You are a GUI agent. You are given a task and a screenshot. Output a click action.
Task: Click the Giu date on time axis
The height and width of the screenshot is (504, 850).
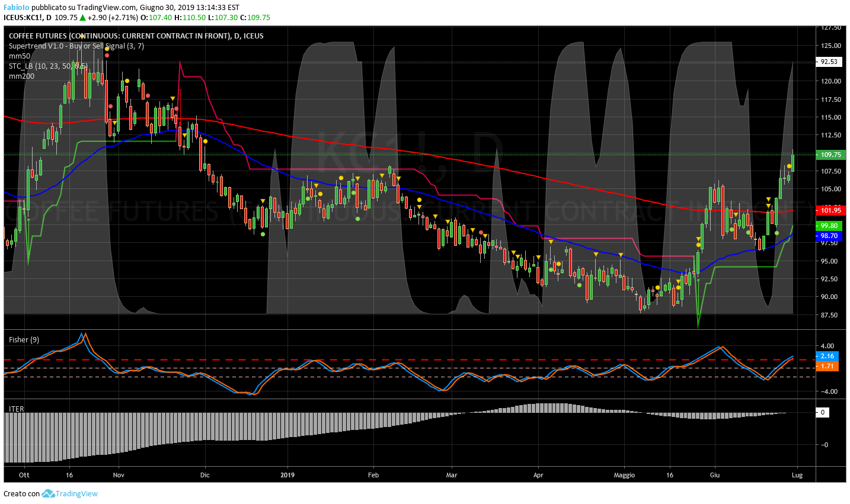[715, 475]
